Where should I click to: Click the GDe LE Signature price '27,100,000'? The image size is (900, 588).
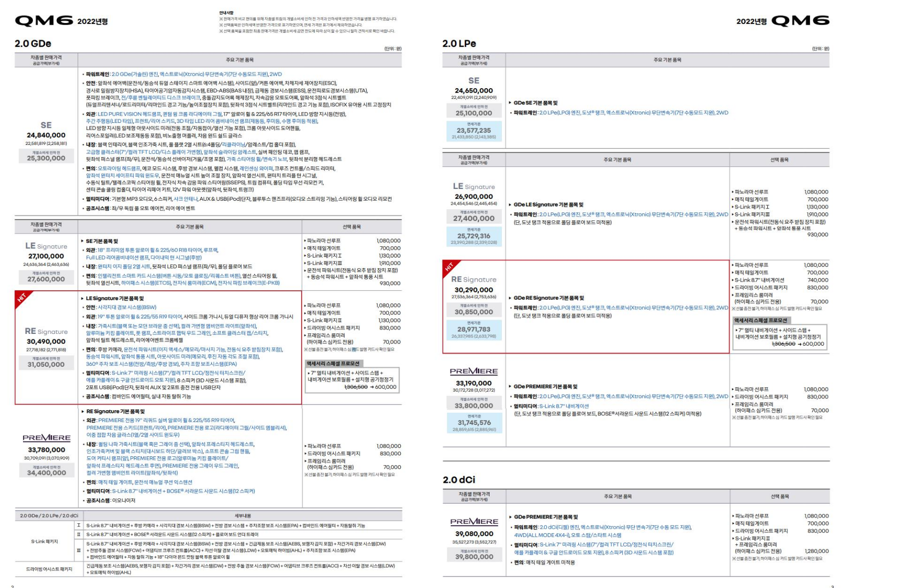(x=46, y=256)
